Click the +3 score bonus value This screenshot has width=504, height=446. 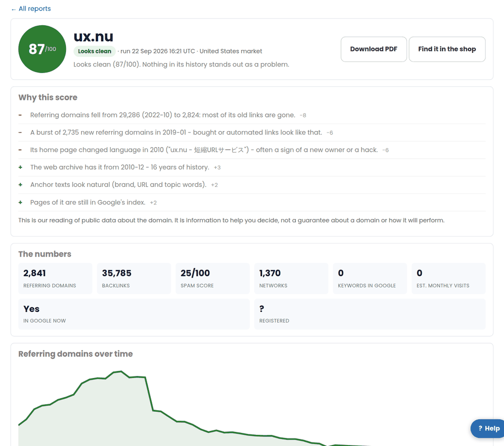pyautogui.click(x=217, y=167)
